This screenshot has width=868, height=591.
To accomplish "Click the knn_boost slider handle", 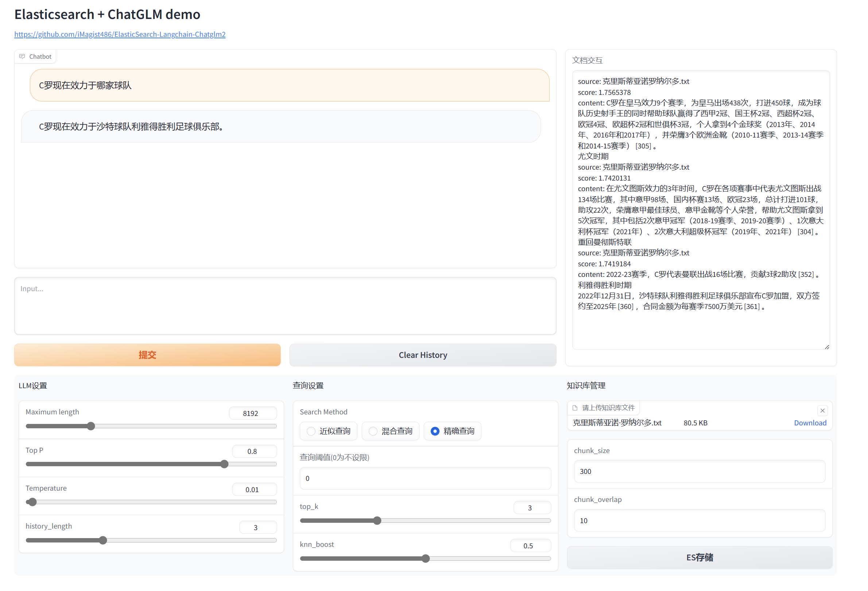I will (x=426, y=559).
